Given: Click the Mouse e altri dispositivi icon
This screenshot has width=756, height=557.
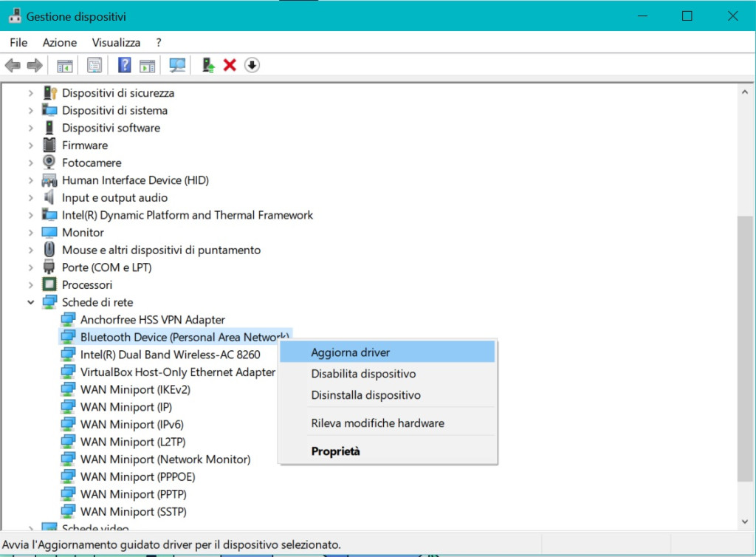Looking at the screenshot, I should [x=49, y=250].
